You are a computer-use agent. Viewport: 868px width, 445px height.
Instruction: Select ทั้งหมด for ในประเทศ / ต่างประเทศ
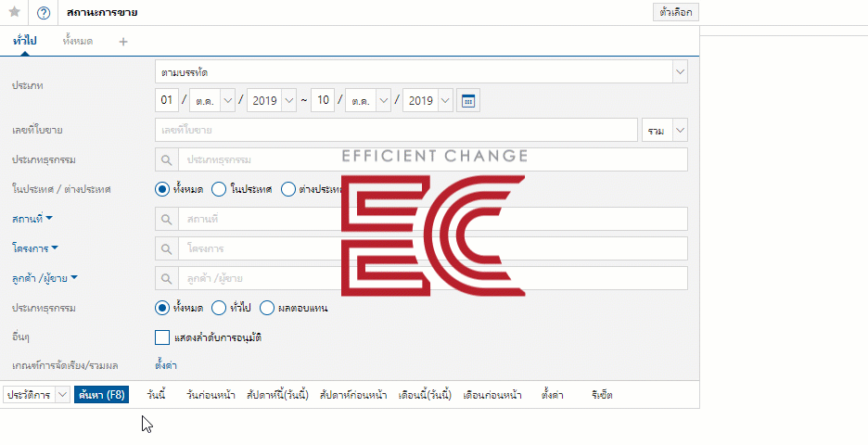click(161, 189)
